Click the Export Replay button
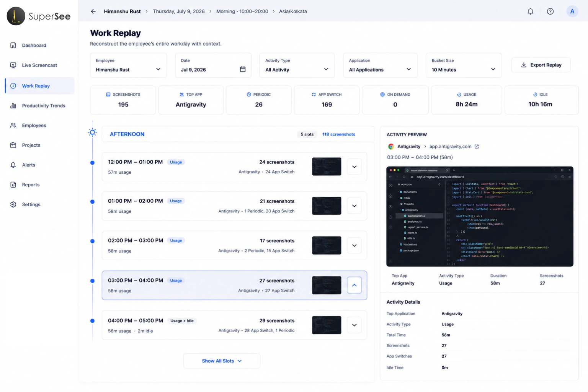The width and height of the screenshot is (588, 392). (x=541, y=65)
